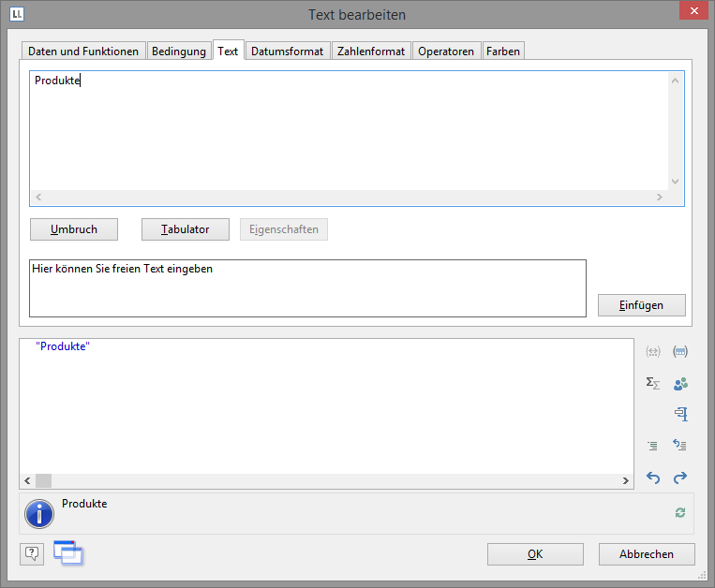Undo the last formula change
The width and height of the screenshot is (715, 588).
pyautogui.click(x=653, y=478)
